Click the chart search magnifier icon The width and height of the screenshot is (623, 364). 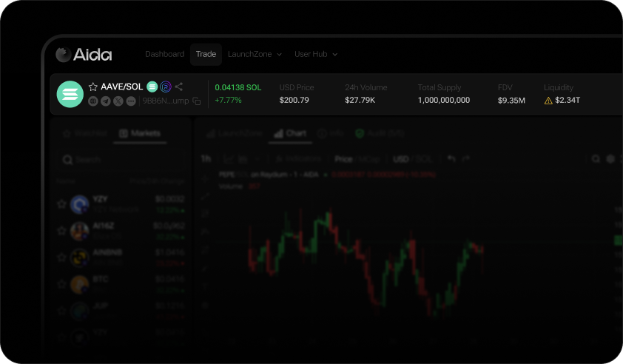(596, 159)
